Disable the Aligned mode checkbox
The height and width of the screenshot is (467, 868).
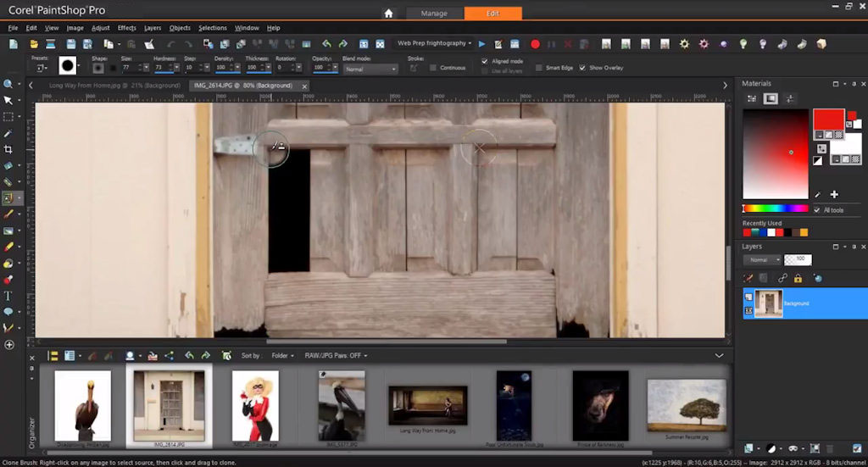click(x=484, y=61)
